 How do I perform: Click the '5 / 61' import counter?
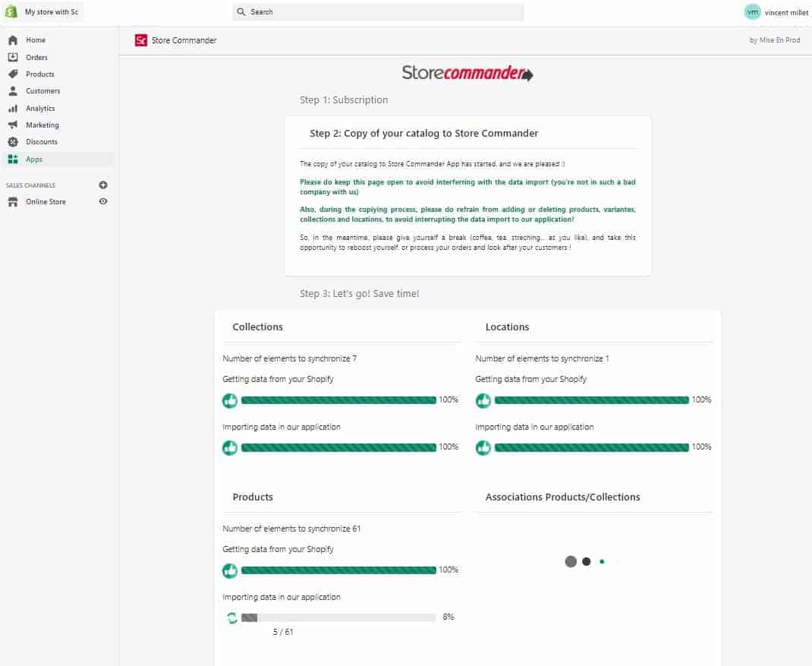pyautogui.click(x=283, y=632)
